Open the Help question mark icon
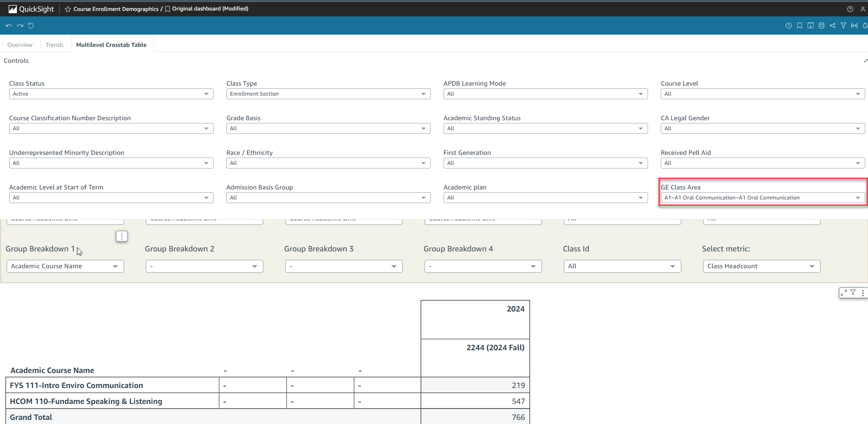The image size is (868, 424). point(850,9)
